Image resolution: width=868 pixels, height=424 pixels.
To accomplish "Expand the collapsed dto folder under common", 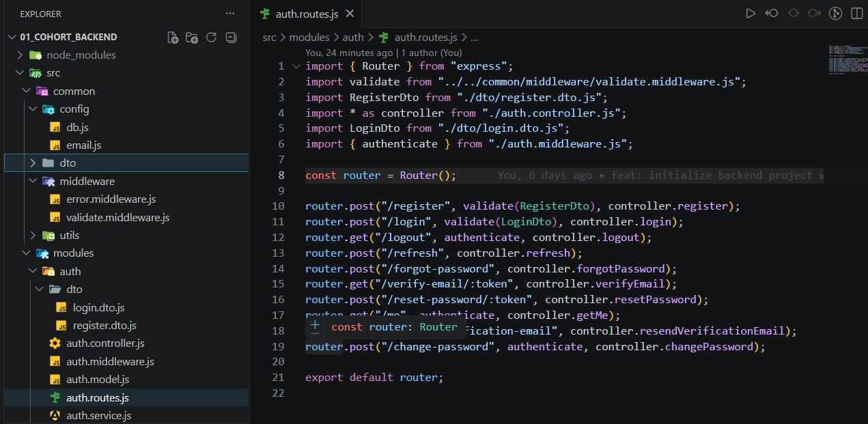I will tap(33, 163).
